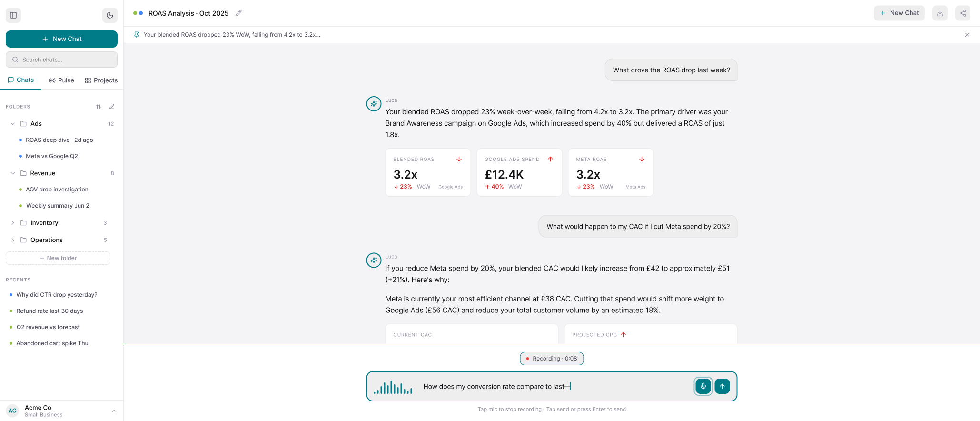Viewport: 980px width, 421px height.
Task: Open Acme Co account menu chevron
Action: pos(114,411)
